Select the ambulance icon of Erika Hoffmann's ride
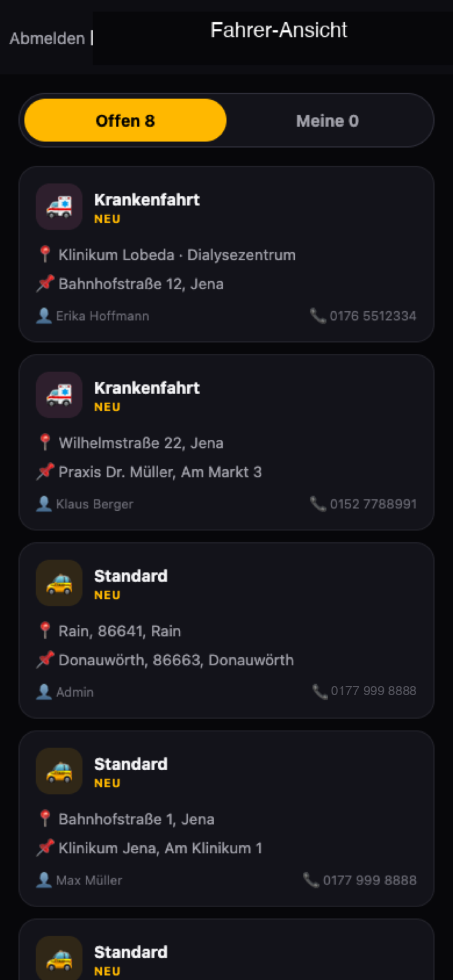453x980 pixels. 59,207
